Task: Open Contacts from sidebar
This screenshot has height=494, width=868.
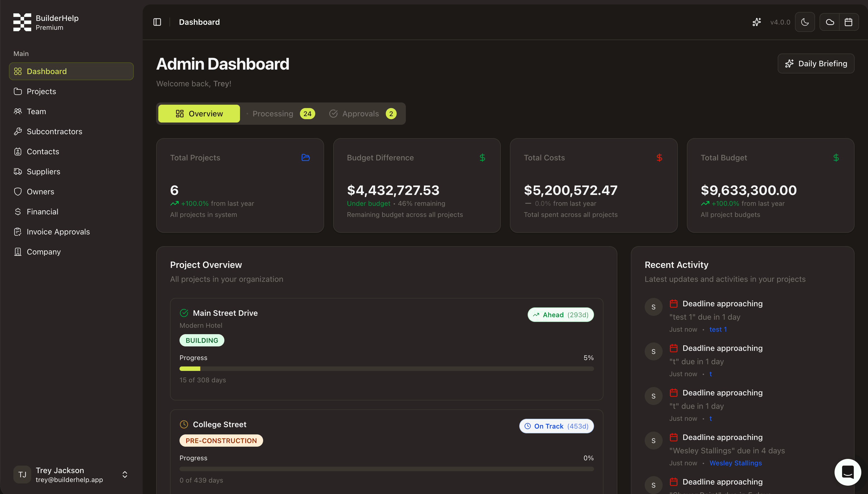Action: click(x=71, y=151)
